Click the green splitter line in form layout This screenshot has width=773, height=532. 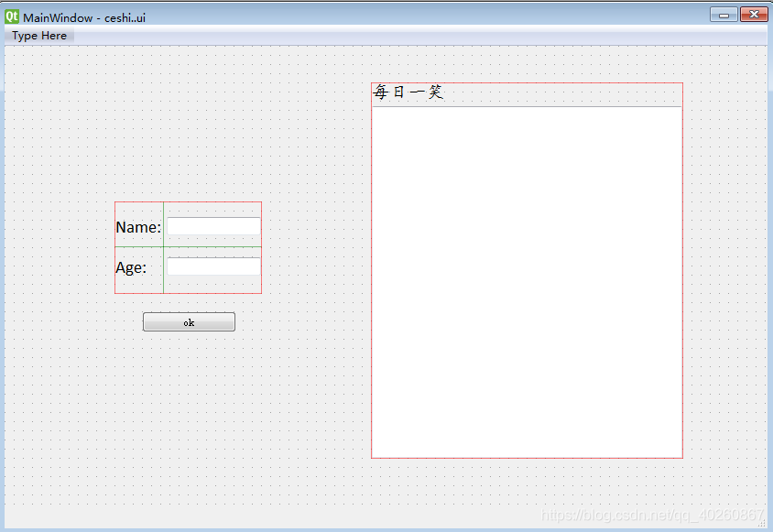click(x=163, y=247)
